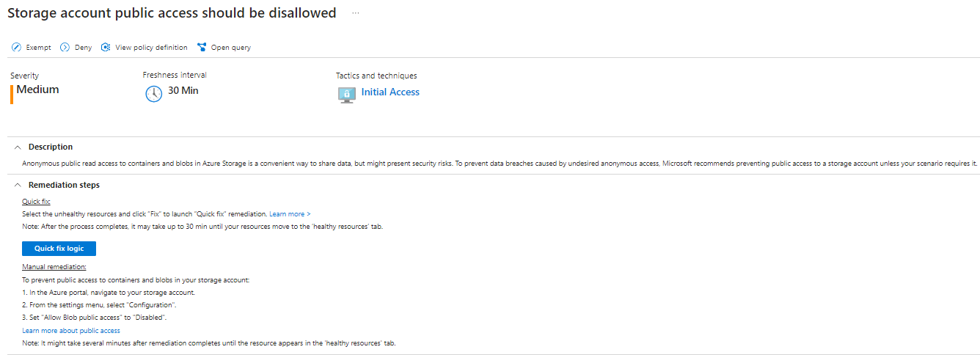Follow the 'Learn more >' quick fix link
980x355 pixels.
coord(290,213)
